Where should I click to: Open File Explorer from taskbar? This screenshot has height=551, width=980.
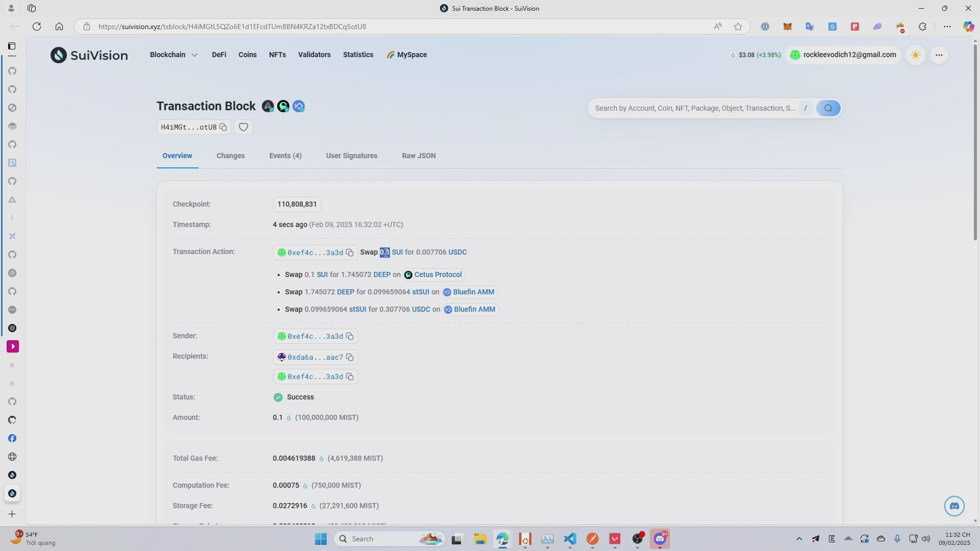[480, 539]
